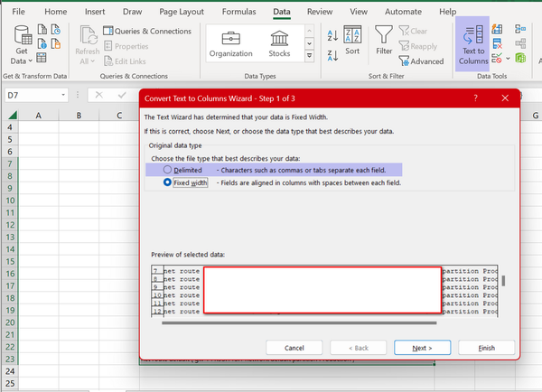
Task: Switch to the Formulas ribbon tab
Action: (x=238, y=12)
